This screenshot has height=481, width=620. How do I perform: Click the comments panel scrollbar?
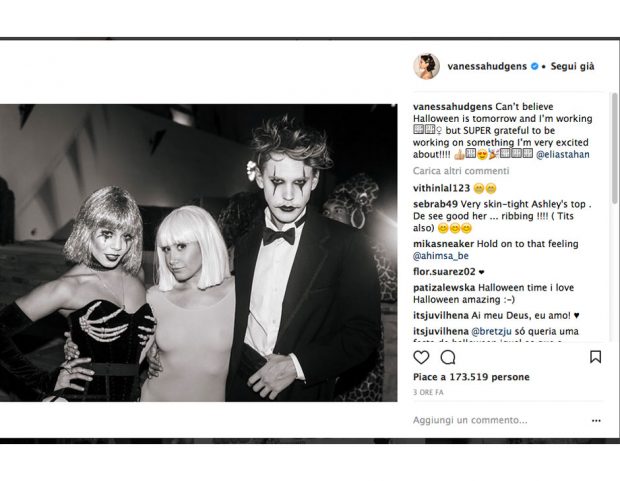pyautogui.click(x=614, y=149)
